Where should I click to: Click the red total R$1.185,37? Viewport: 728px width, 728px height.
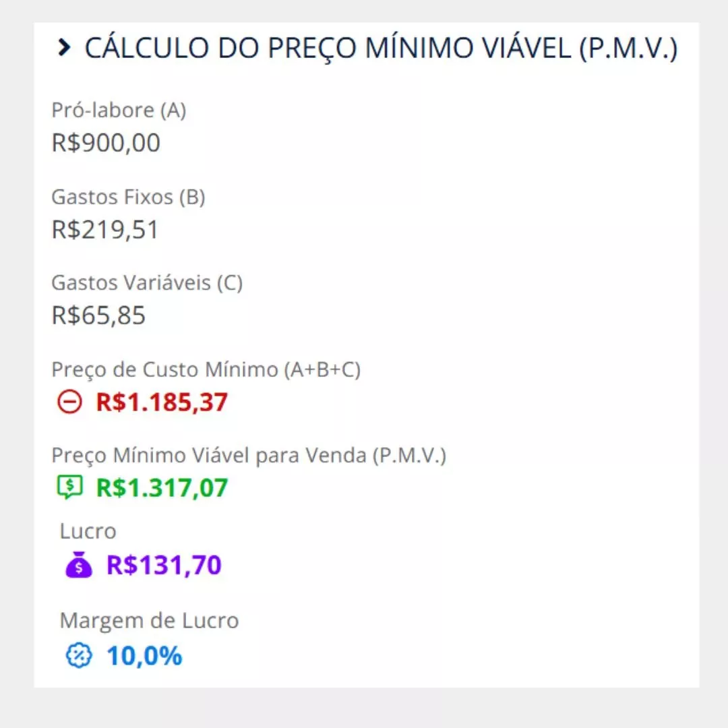pos(162,402)
